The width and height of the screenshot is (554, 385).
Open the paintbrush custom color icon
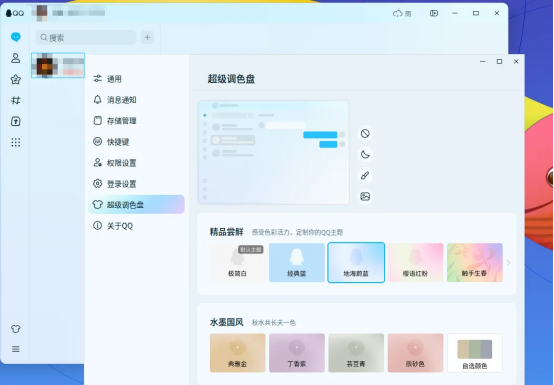pos(365,175)
